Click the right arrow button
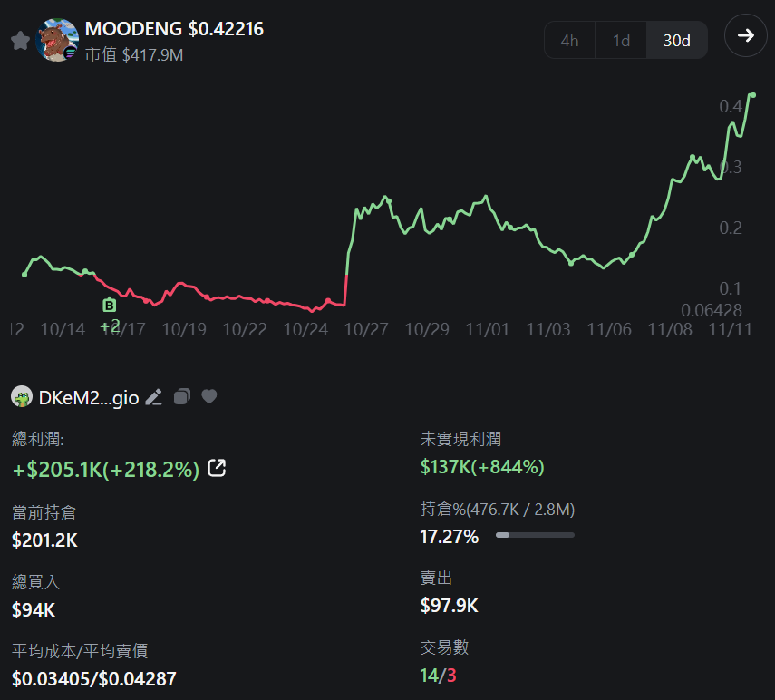775x700 pixels. tap(745, 35)
